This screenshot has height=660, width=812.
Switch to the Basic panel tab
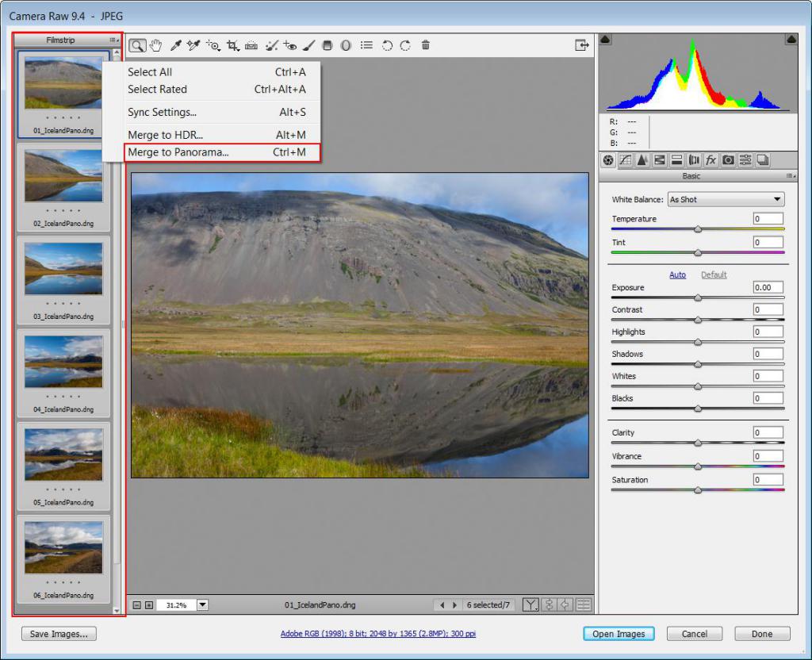pos(608,160)
